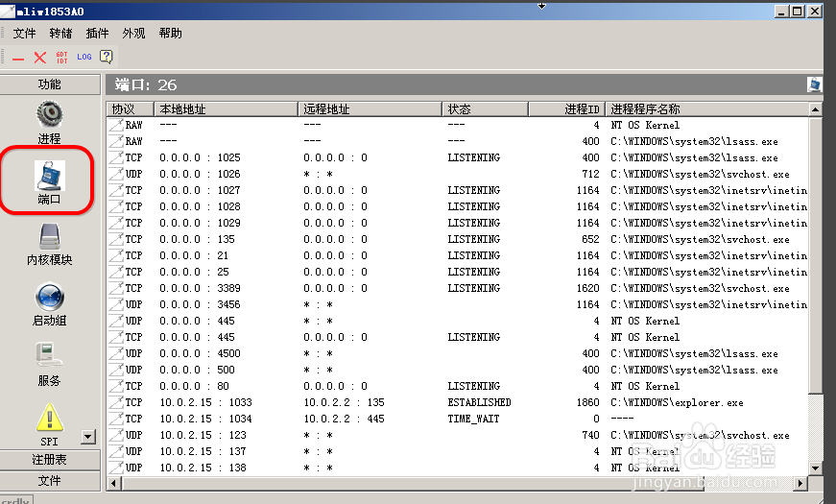Screen dimensions: 836x504
Task: Open the 插件 menu
Action: click(97, 33)
